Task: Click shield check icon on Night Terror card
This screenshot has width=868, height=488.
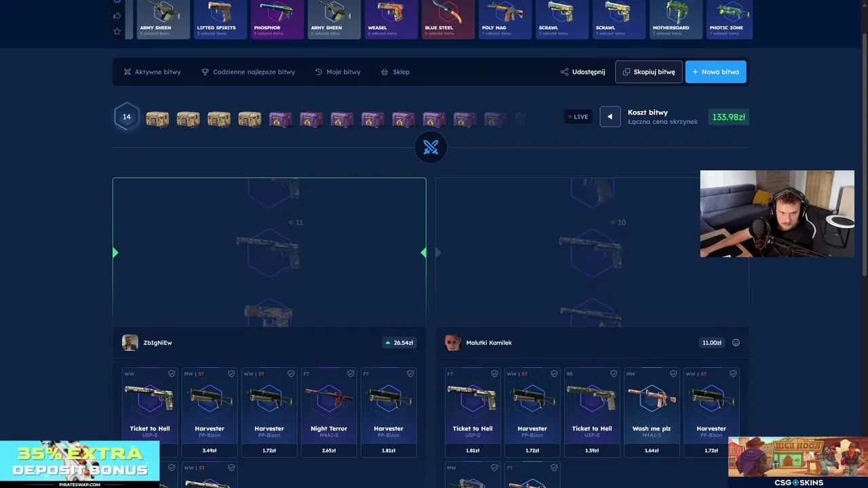Action: 351,373
